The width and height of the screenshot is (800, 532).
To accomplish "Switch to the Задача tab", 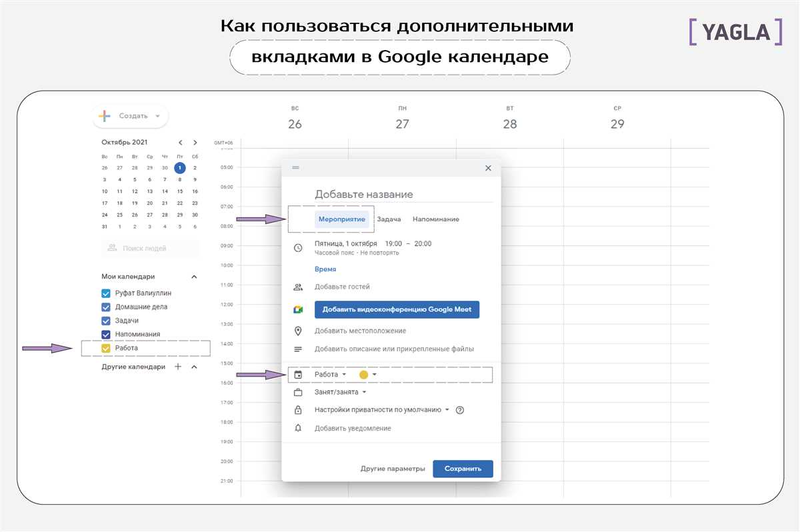I will pos(389,219).
